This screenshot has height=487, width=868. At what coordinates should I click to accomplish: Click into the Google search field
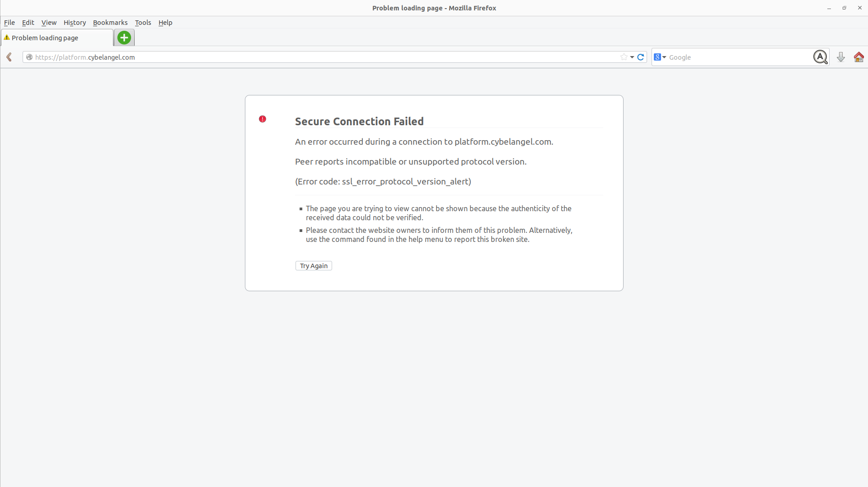[740, 57]
